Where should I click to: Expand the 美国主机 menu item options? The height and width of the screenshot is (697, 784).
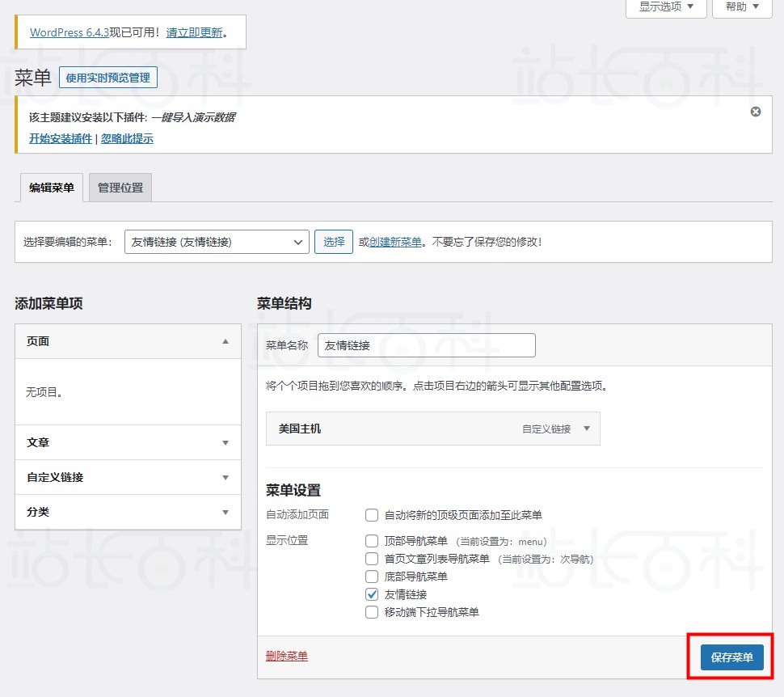[x=587, y=429]
